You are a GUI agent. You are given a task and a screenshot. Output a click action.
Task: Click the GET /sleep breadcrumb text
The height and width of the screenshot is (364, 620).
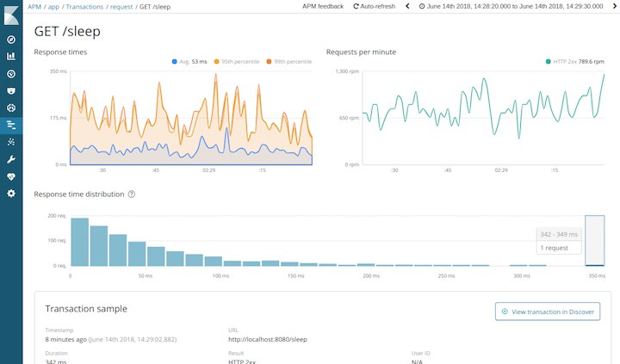coord(155,7)
